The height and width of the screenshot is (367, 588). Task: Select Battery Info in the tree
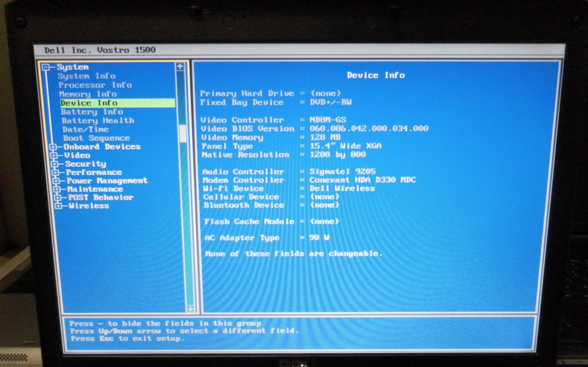pyautogui.click(x=92, y=112)
